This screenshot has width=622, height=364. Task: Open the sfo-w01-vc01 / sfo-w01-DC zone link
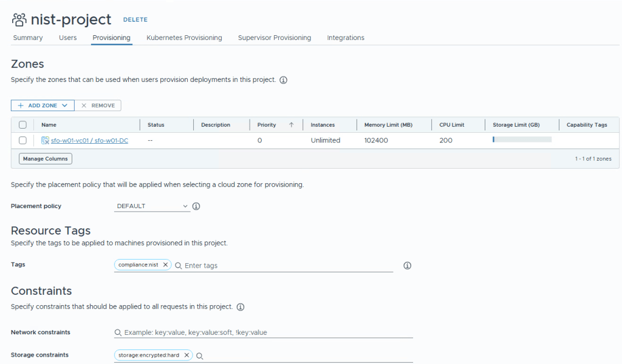[89, 140]
